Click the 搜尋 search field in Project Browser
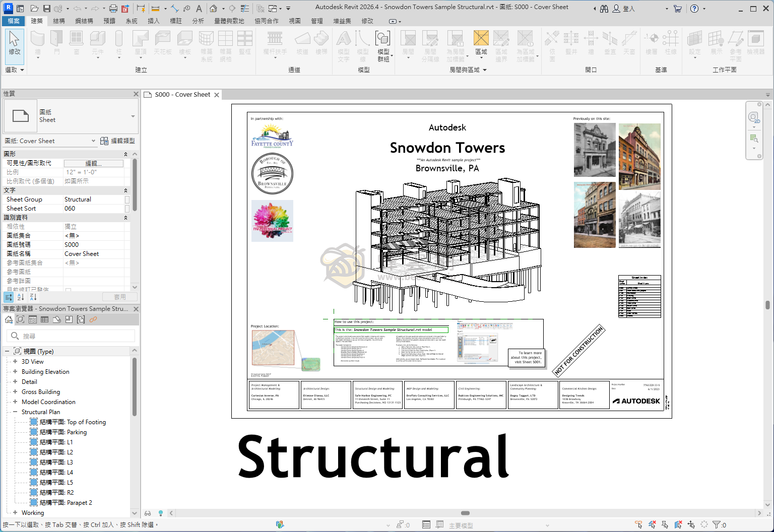 point(72,336)
